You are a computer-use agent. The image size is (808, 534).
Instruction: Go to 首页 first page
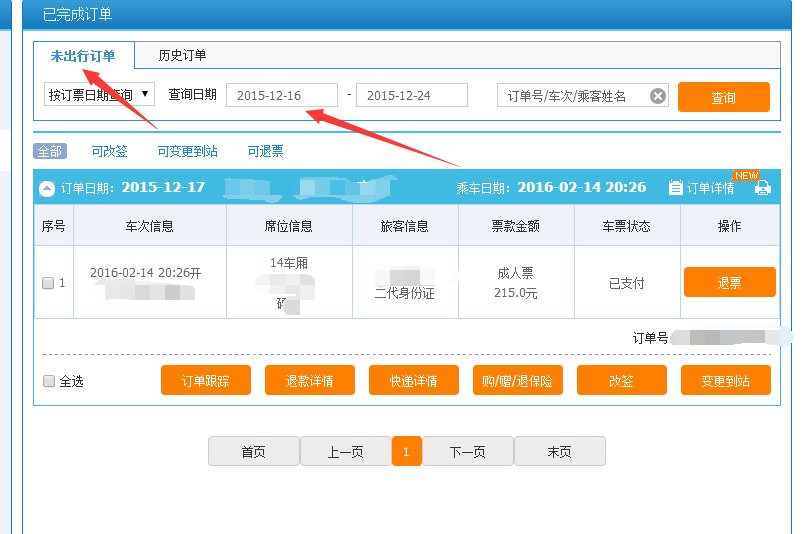click(254, 452)
